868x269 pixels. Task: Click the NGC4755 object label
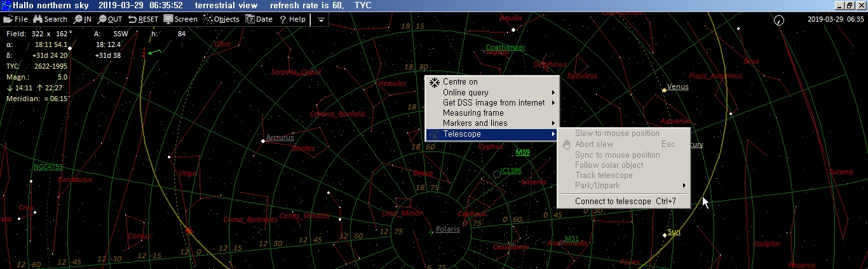(48, 167)
